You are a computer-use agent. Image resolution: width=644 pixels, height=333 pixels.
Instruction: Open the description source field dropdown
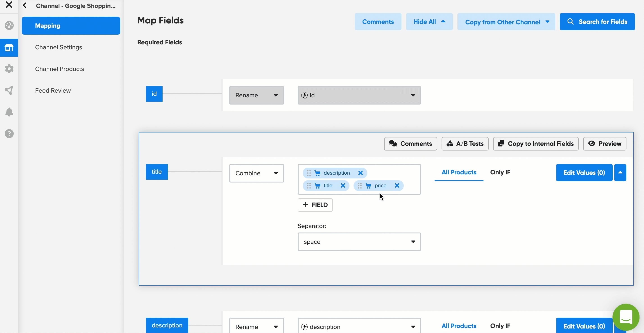pos(359,326)
